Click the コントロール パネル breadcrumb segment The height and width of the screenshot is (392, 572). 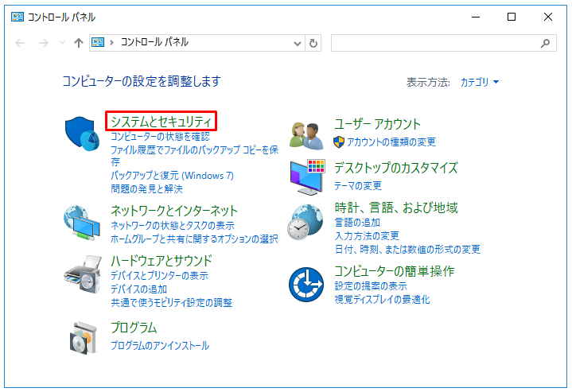(154, 42)
